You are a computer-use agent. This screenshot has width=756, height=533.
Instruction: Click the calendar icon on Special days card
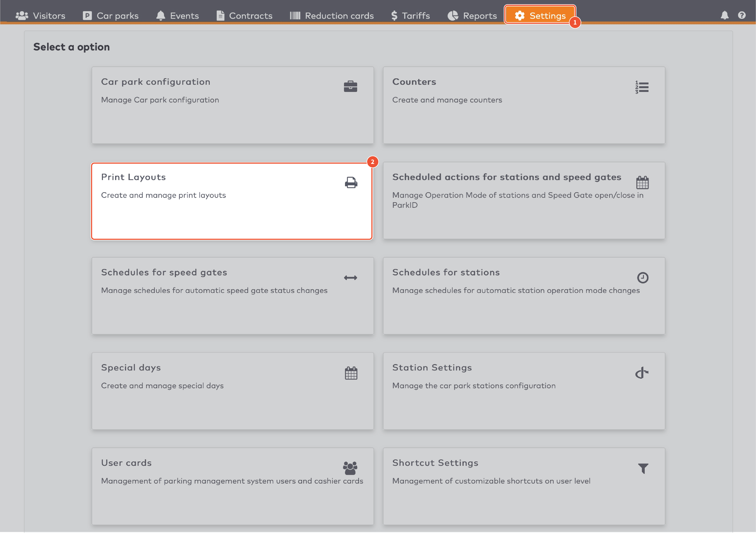click(351, 373)
